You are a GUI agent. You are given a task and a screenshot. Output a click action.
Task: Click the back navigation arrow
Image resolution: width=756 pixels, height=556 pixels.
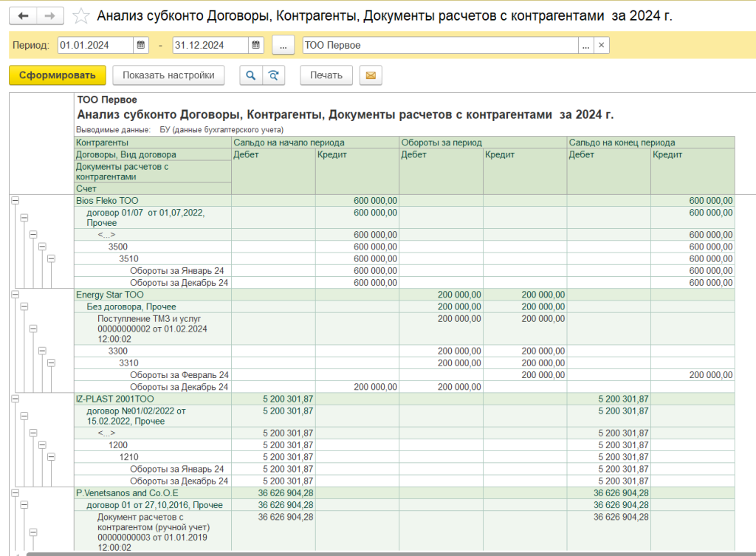(24, 16)
